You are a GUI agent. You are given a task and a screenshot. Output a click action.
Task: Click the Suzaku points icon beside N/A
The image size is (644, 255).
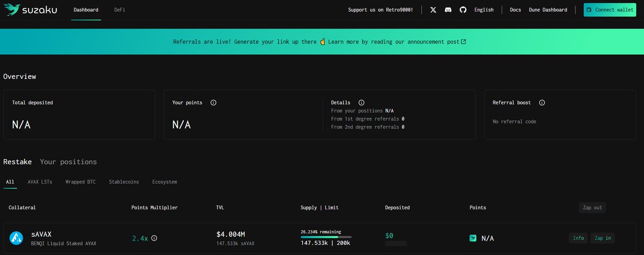[473, 238]
